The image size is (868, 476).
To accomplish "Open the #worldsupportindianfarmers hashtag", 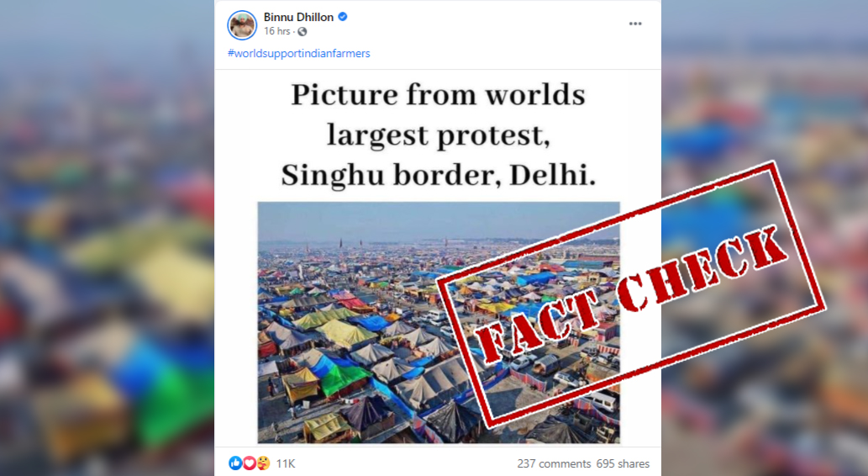I will click(x=298, y=53).
